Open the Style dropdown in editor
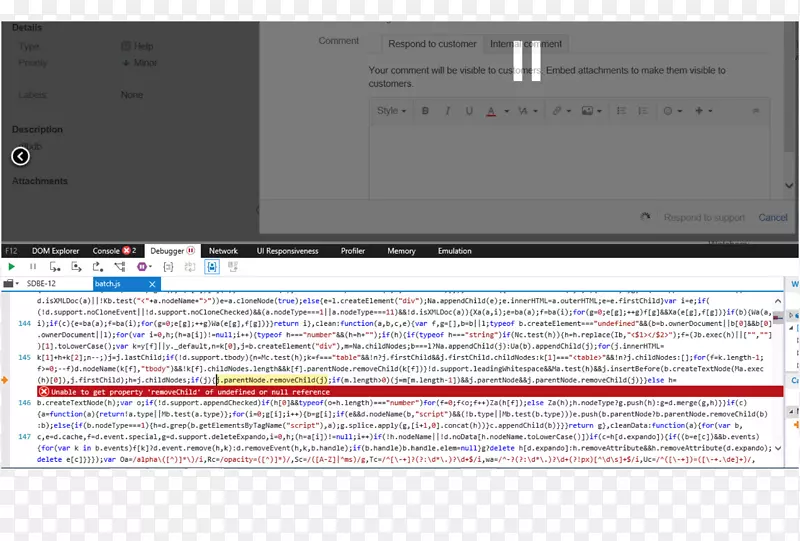 pos(391,111)
